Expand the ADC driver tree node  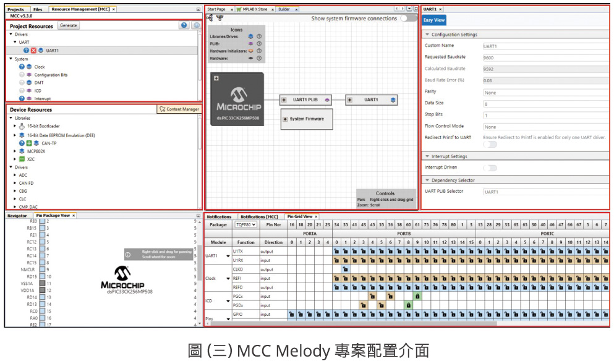[x=15, y=175]
